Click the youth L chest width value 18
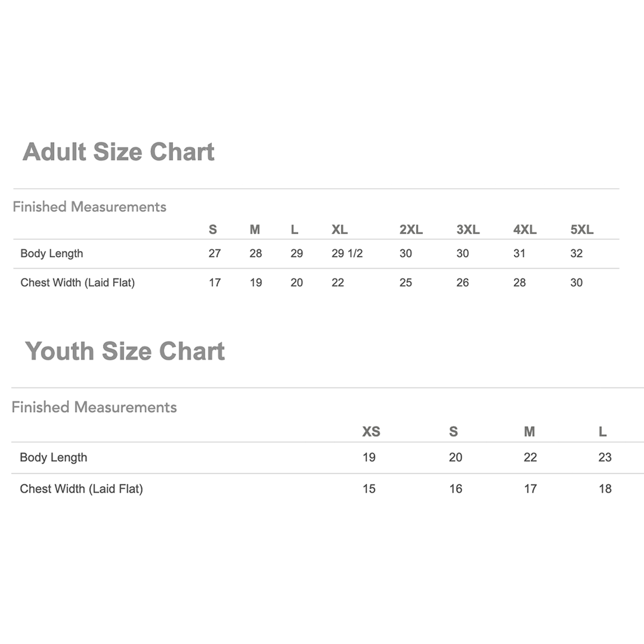Image resolution: width=644 pixels, height=644 pixels. [x=605, y=489]
